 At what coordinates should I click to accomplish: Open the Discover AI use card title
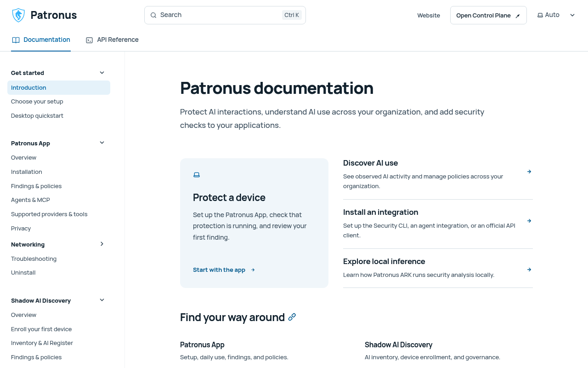pyautogui.click(x=371, y=163)
